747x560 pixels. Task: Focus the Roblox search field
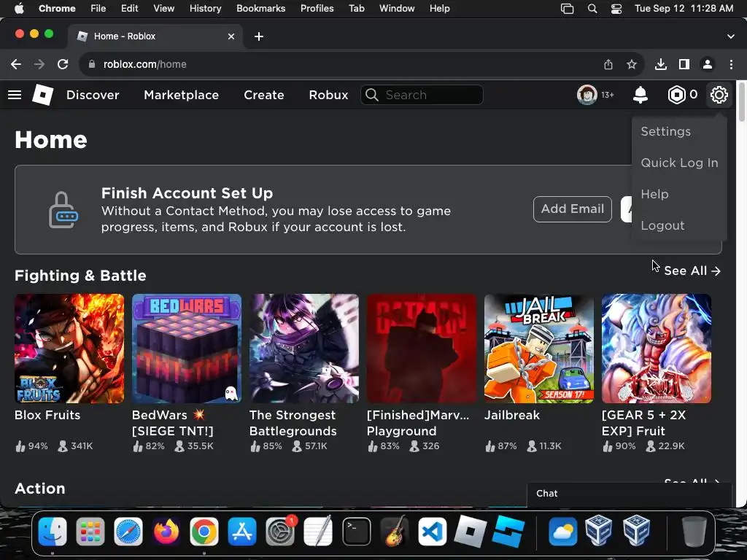click(x=422, y=95)
